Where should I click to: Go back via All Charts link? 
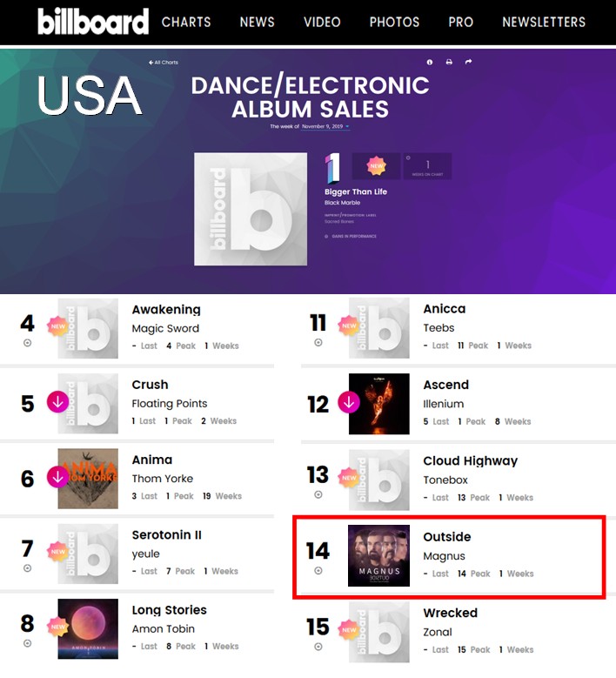click(164, 63)
